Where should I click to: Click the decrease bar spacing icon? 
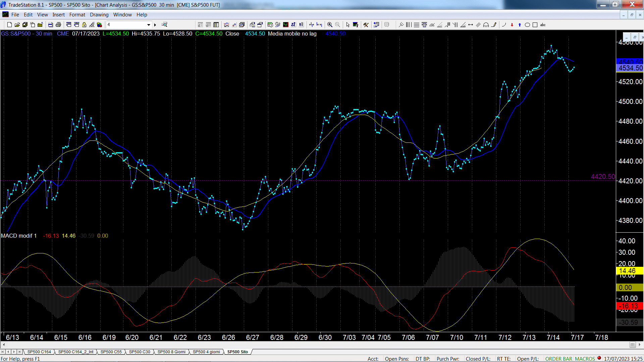(312, 25)
